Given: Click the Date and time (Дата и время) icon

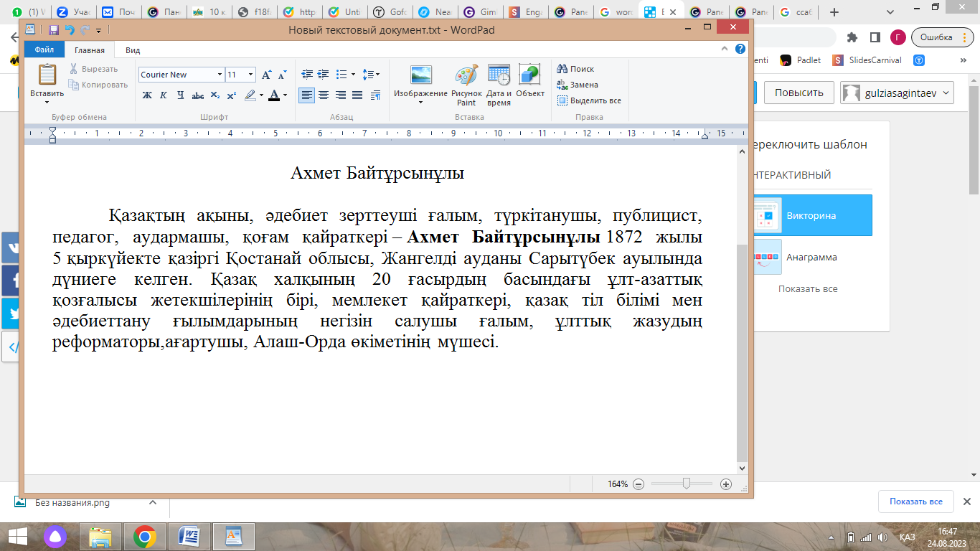Looking at the screenshot, I should (499, 76).
